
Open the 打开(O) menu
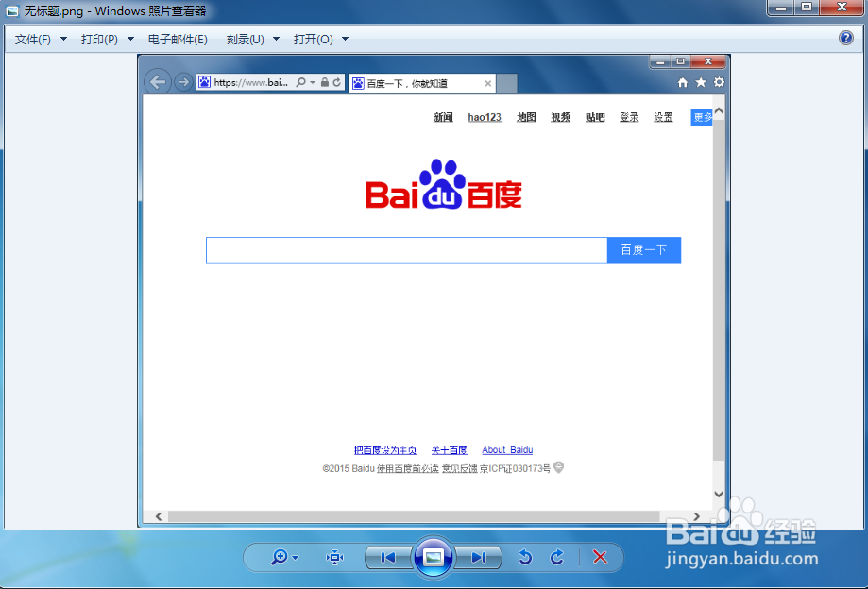click(x=312, y=39)
